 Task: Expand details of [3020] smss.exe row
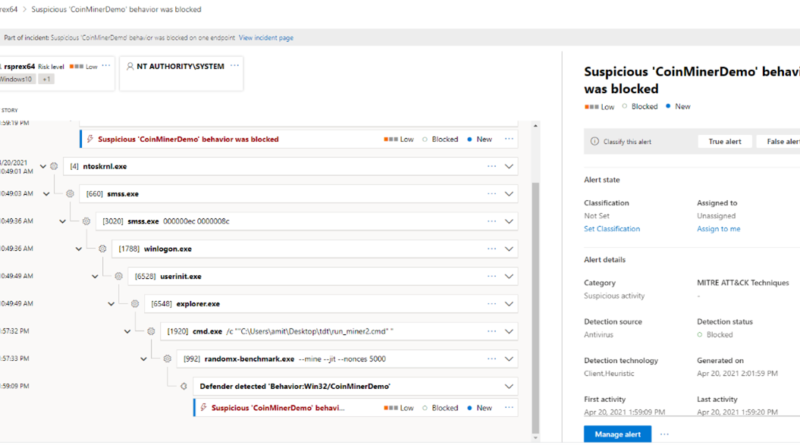click(x=509, y=221)
